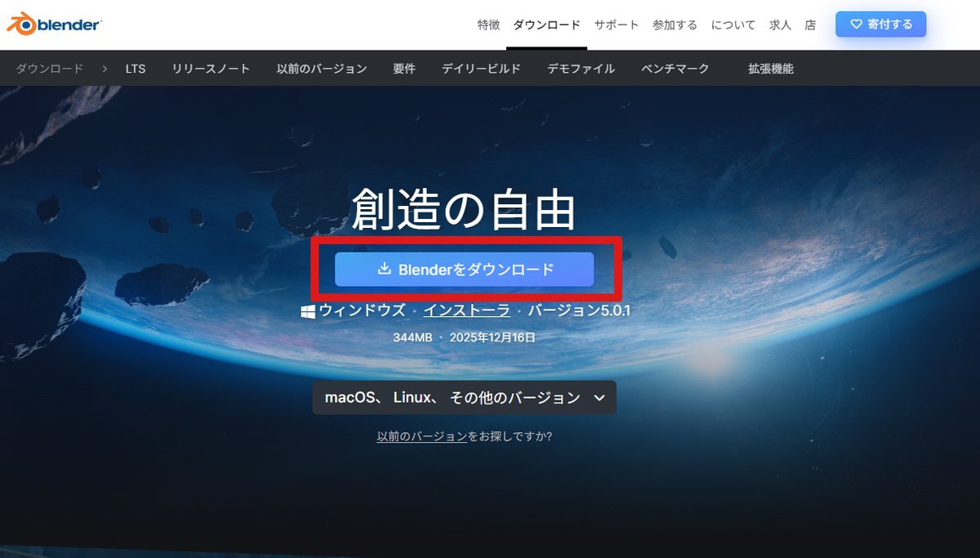Screen dimensions: 980x558
Task: Click the download arrow icon on the download button
Action: pyautogui.click(x=385, y=269)
